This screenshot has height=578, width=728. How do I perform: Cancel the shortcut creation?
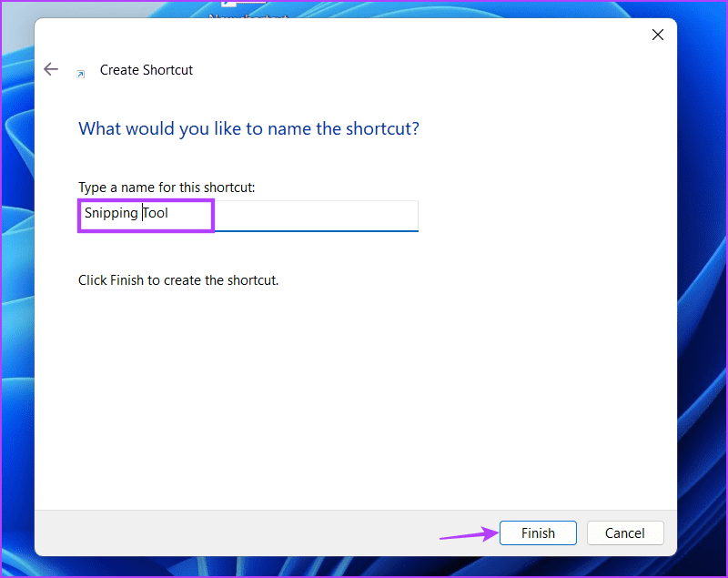(625, 533)
